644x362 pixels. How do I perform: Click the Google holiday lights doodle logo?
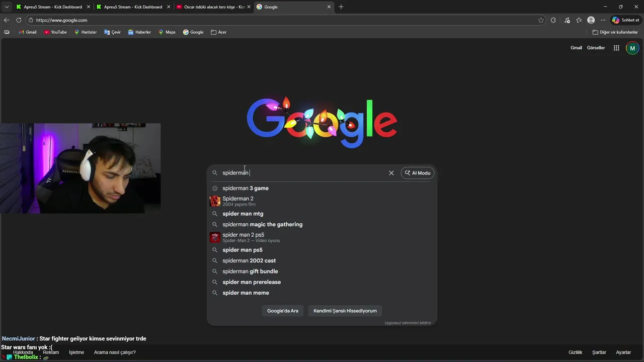click(322, 121)
